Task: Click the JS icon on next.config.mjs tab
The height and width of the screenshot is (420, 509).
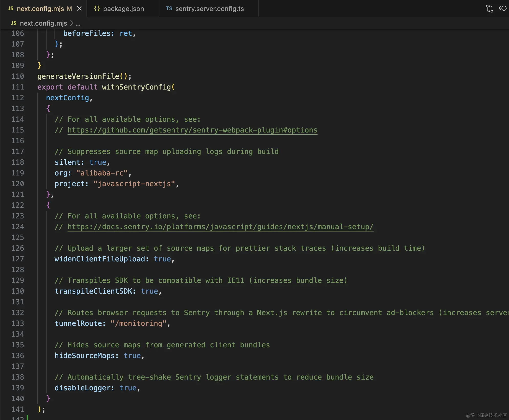Action: 11,9
